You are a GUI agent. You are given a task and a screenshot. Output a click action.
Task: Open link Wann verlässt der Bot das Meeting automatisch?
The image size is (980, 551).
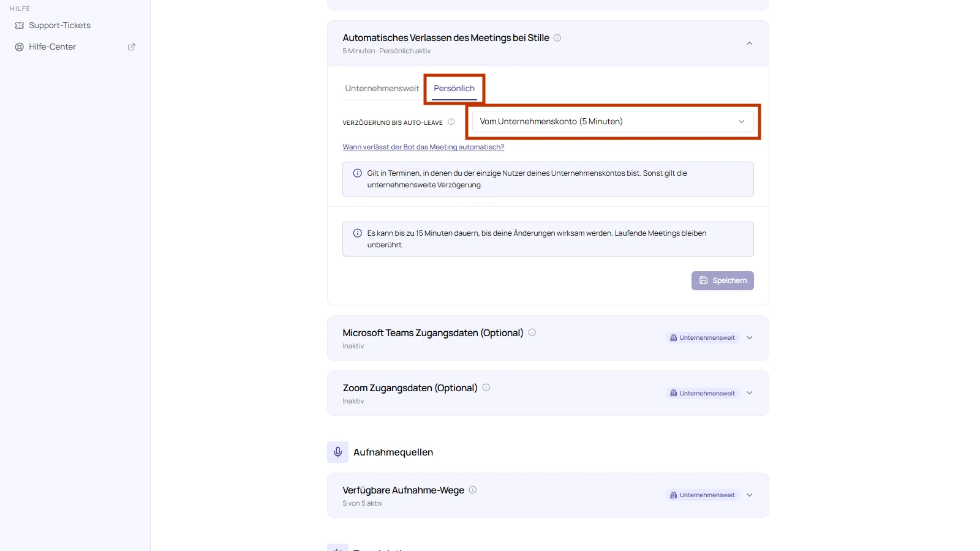point(423,147)
